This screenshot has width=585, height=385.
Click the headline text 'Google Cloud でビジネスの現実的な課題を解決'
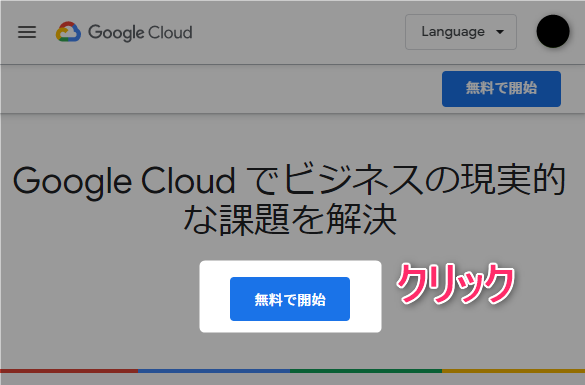(x=290, y=200)
